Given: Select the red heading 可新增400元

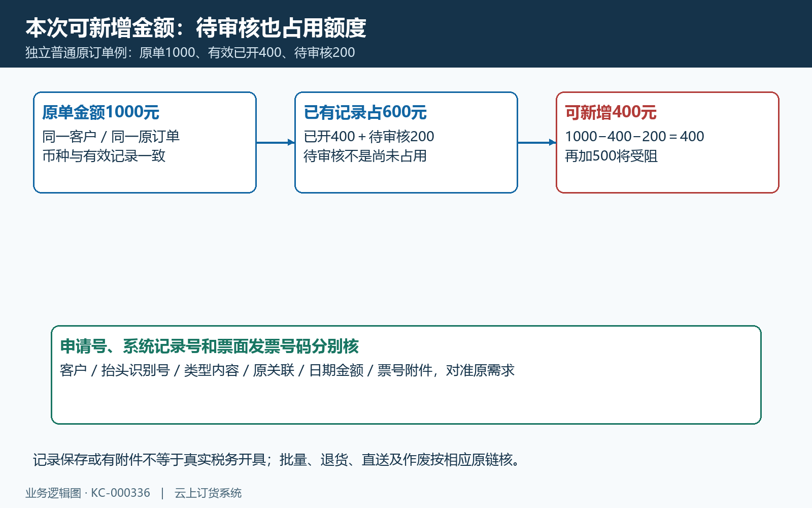Looking at the screenshot, I should [611, 112].
